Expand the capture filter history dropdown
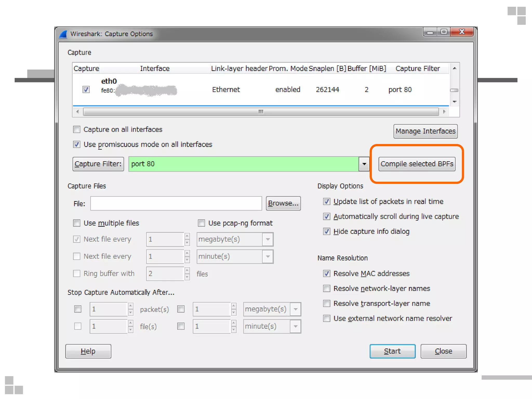Screen dimensions: 532x399 click(x=364, y=164)
